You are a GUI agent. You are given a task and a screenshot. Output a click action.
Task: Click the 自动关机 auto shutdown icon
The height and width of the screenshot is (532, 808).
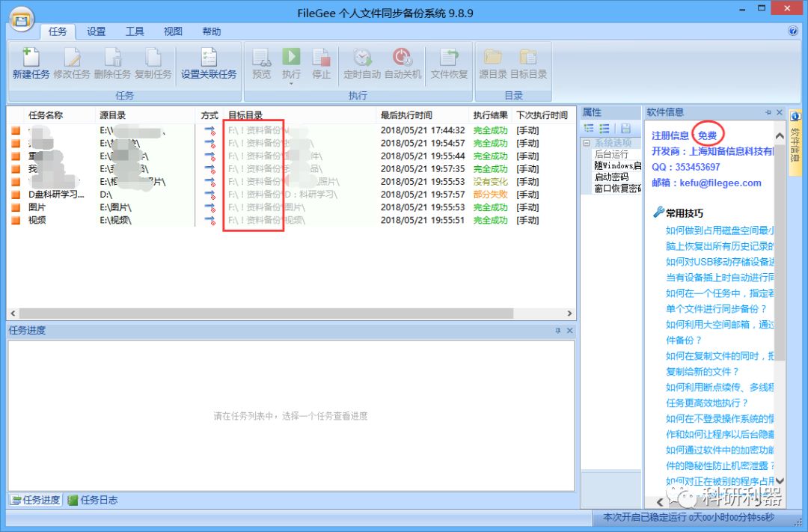(x=403, y=57)
